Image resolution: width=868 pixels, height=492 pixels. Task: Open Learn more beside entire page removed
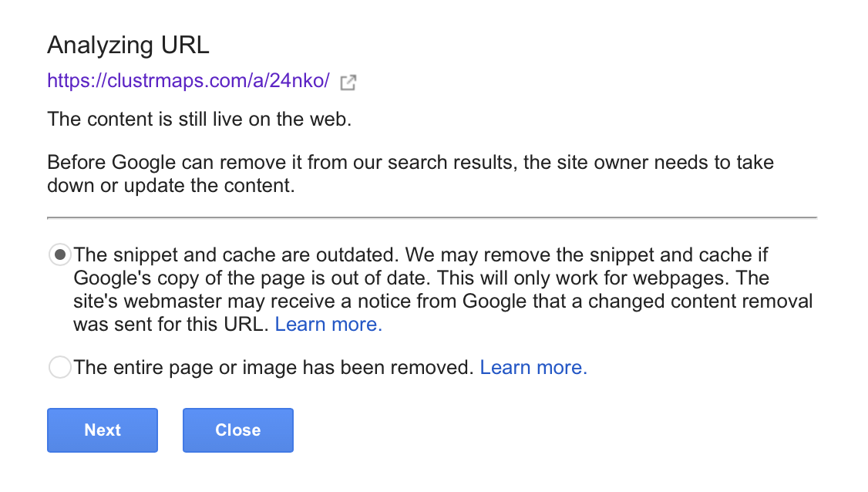point(533,368)
